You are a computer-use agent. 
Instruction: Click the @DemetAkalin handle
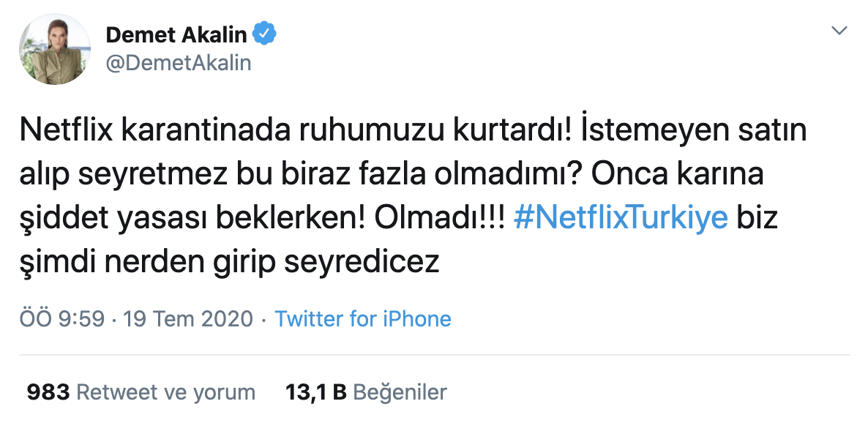point(179,64)
